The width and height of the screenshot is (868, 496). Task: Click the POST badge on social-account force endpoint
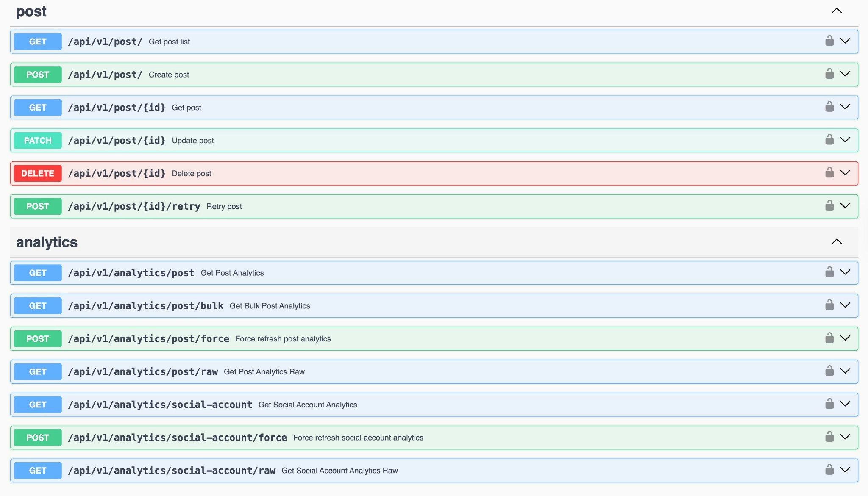coord(37,438)
